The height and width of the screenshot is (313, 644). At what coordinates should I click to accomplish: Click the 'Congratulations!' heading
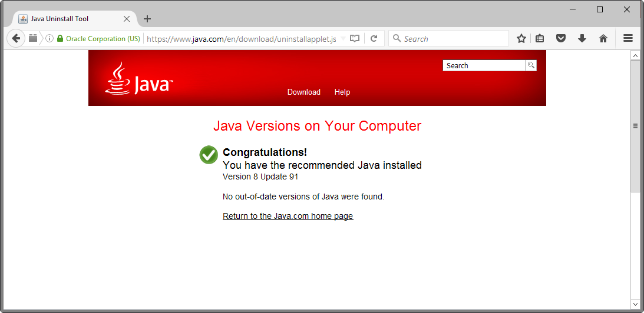pos(265,152)
